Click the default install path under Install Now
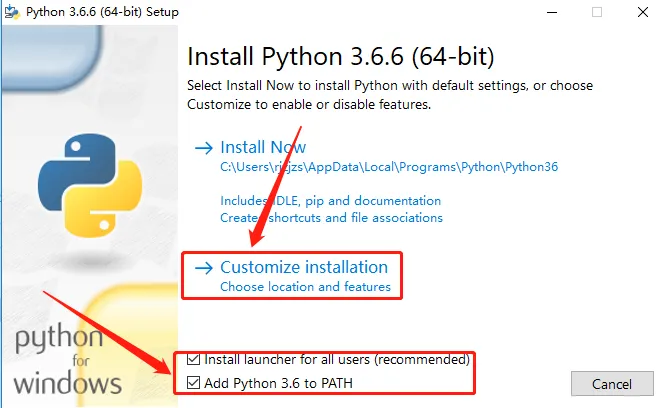The width and height of the screenshot is (665, 408). click(389, 168)
